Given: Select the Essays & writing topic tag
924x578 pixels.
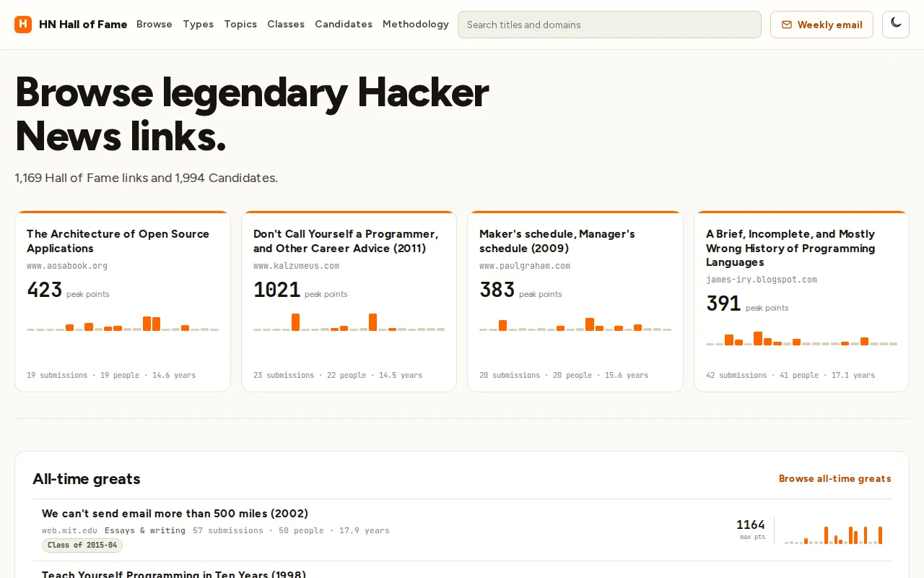Looking at the screenshot, I should tap(145, 530).
